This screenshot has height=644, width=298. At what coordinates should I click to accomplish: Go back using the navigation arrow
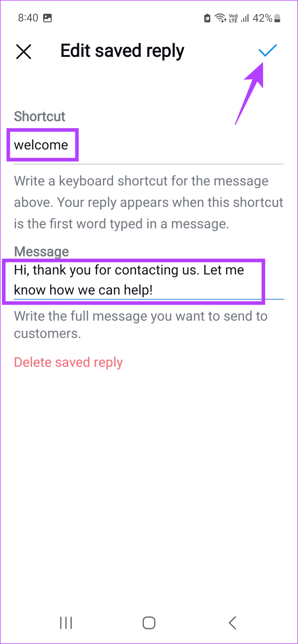tap(232, 623)
